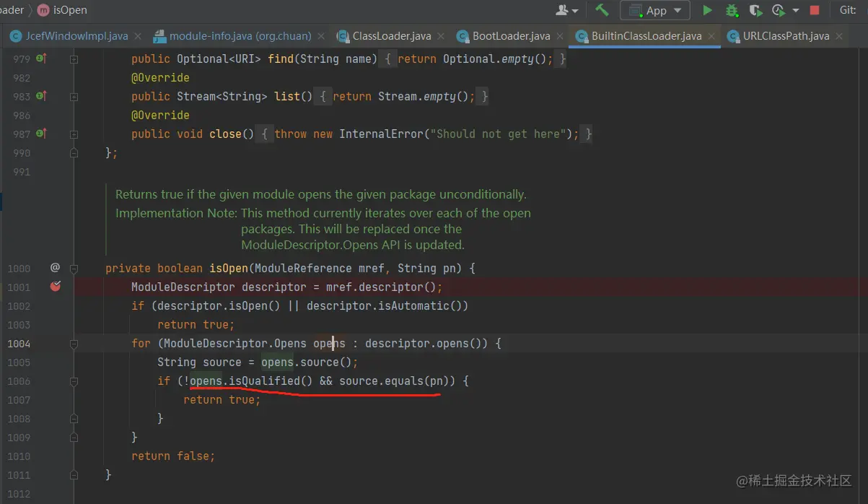
Task: Start debugging with the green bug icon
Action: [732, 10]
